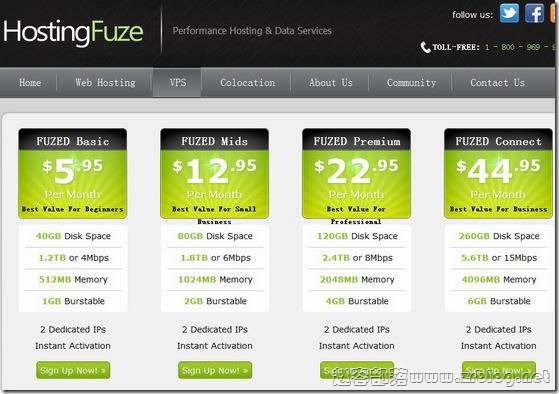The width and height of the screenshot is (559, 394).
Task: Click the '2GB Burstable' text
Action: (215, 301)
